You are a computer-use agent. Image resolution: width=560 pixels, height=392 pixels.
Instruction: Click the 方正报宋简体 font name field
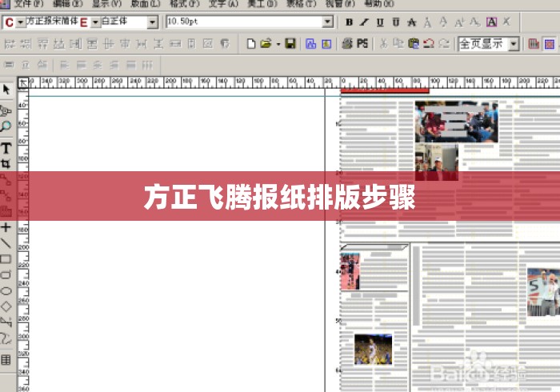pos(52,22)
